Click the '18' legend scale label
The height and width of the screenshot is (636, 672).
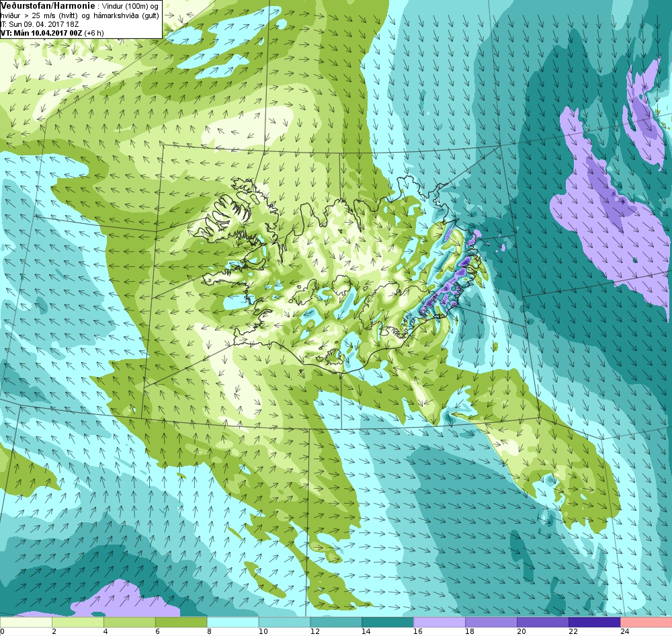[x=469, y=631]
